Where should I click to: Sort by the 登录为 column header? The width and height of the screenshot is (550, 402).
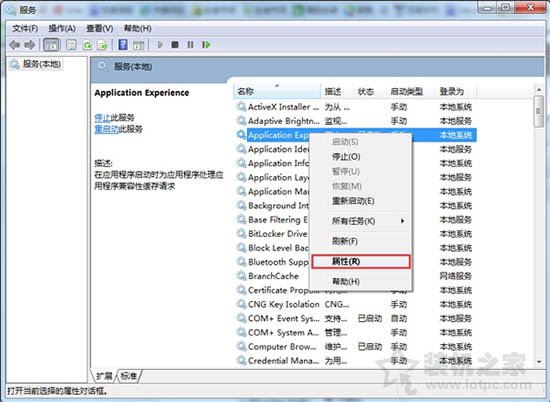(456, 92)
